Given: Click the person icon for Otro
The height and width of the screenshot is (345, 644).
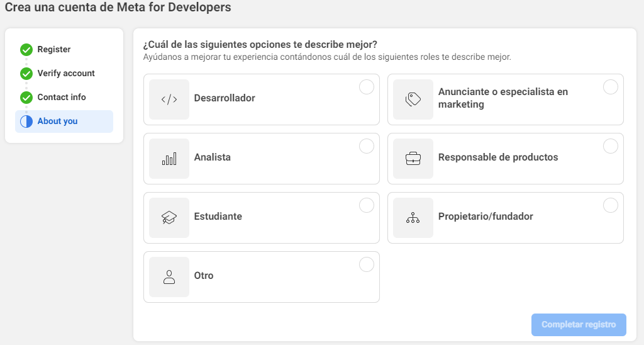Looking at the screenshot, I should pyautogui.click(x=169, y=276).
